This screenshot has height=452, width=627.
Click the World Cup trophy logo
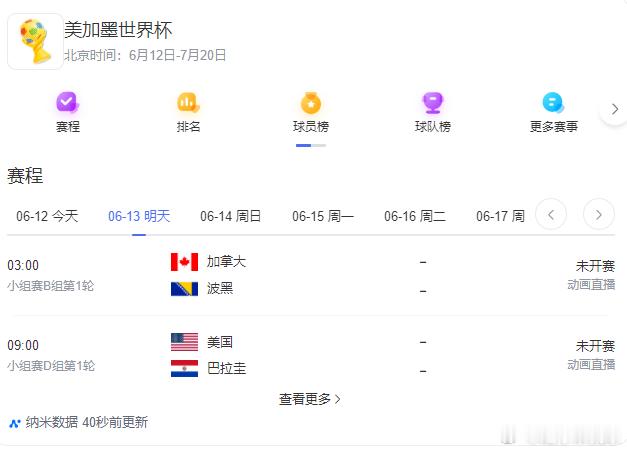coord(35,42)
